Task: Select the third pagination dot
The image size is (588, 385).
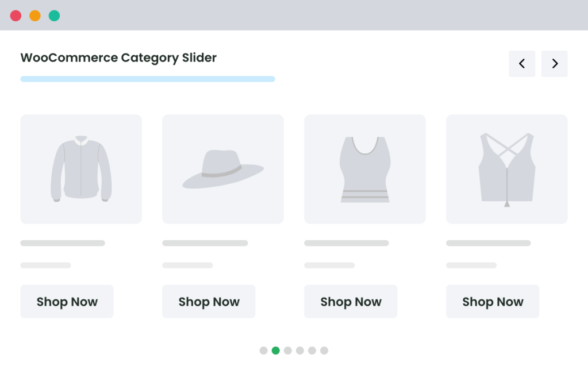Action: (287, 351)
